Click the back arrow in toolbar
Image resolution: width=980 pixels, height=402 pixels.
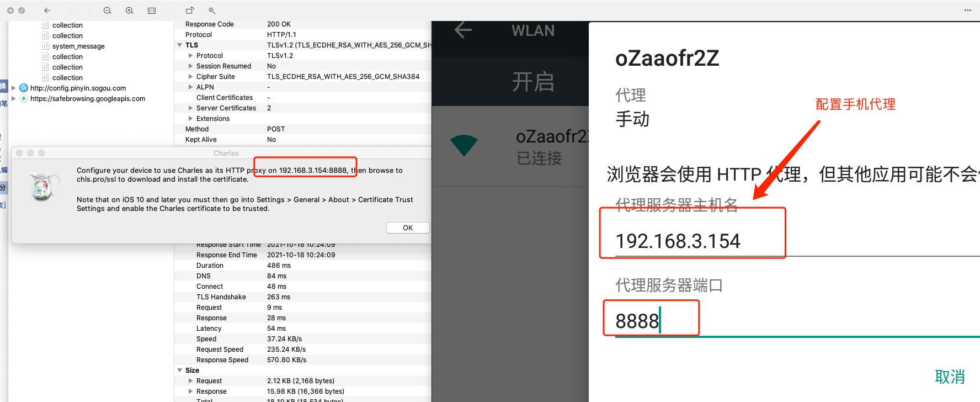47,10
